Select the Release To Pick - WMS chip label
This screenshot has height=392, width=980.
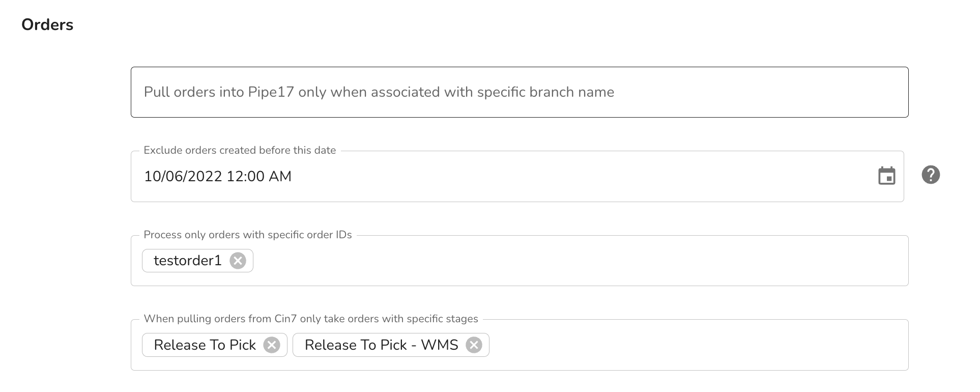click(x=382, y=345)
